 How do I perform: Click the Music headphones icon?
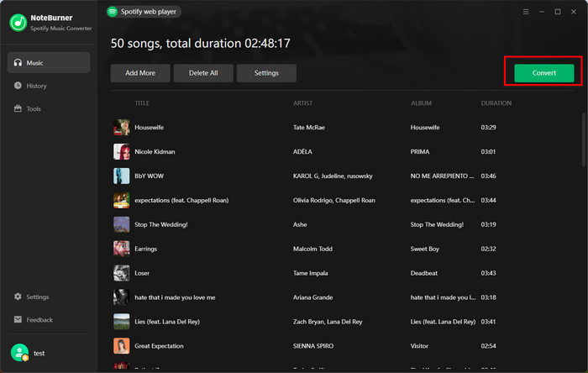18,63
